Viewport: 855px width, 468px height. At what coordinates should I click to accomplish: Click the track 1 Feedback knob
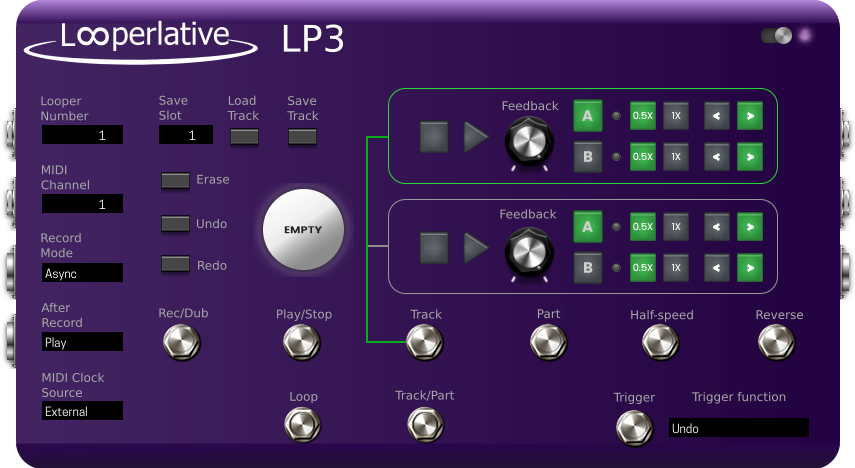click(x=529, y=142)
